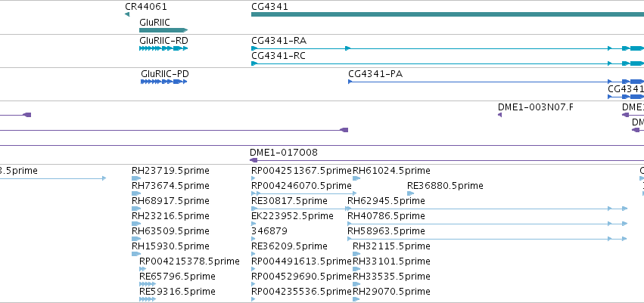Select the DME1-017O08 feature label
This screenshot has width=644, height=303.
(x=283, y=153)
